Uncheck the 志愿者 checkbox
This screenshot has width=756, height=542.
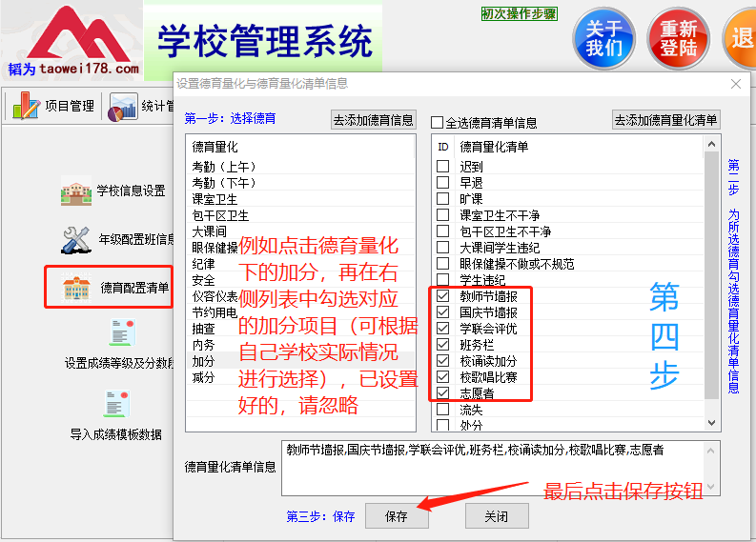(442, 393)
